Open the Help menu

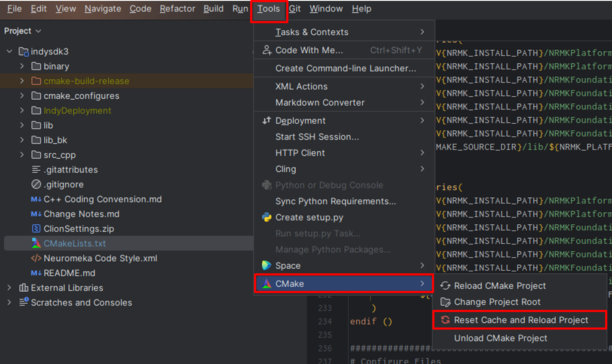361,9
